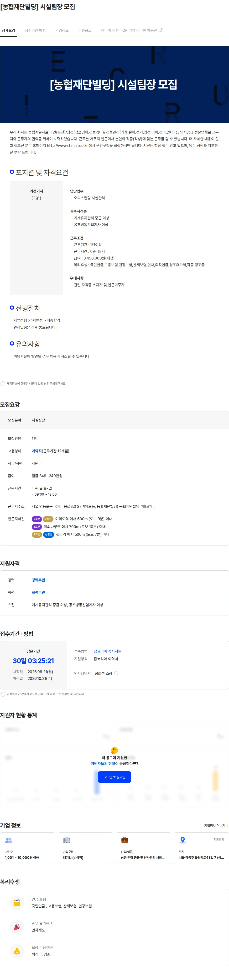
Task: Click the 포지션 및 자격요건 section bullet icon
Action: (x=12, y=172)
